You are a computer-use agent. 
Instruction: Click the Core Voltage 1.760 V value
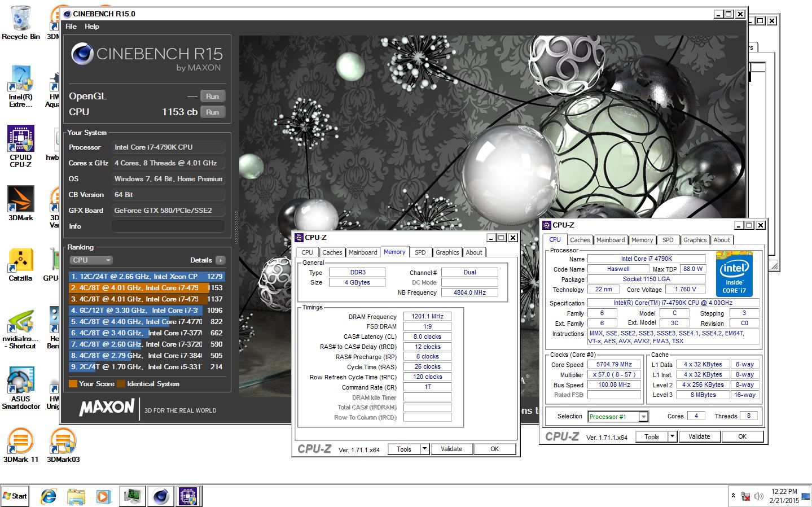click(686, 289)
